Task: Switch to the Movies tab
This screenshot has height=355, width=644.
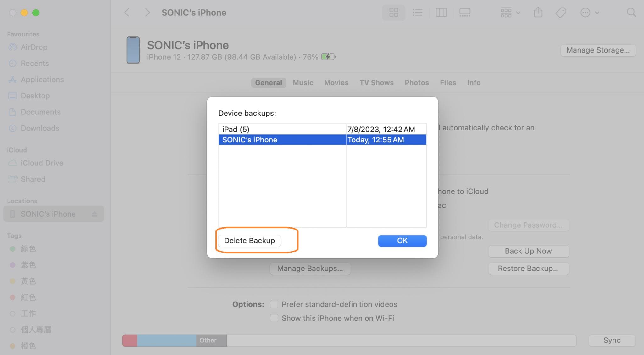Action: coord(336,83)
